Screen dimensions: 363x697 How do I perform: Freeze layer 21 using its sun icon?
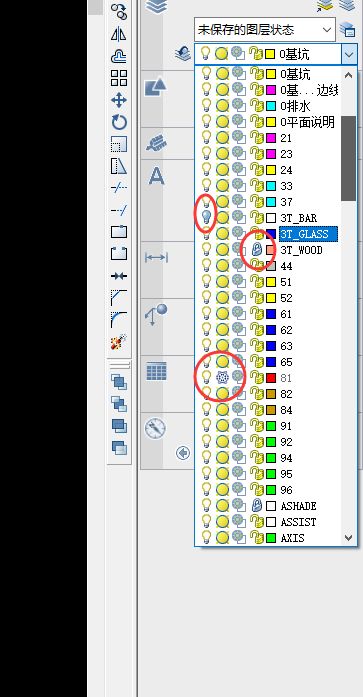(222, 138)
